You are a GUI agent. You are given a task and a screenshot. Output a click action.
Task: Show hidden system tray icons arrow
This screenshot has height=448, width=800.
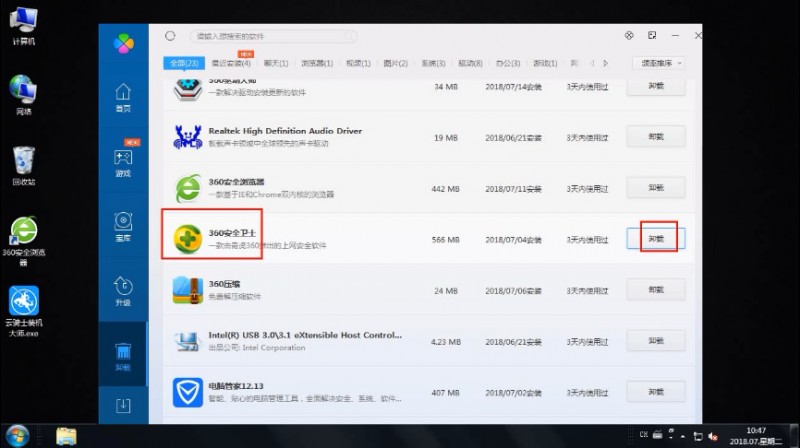683,437
